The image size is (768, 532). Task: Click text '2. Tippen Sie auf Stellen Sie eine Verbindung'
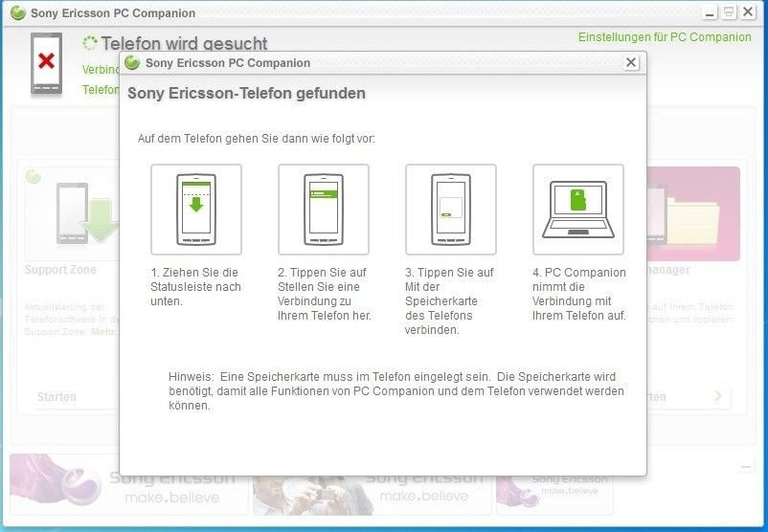pyautogui.click(x=325, y=294)
